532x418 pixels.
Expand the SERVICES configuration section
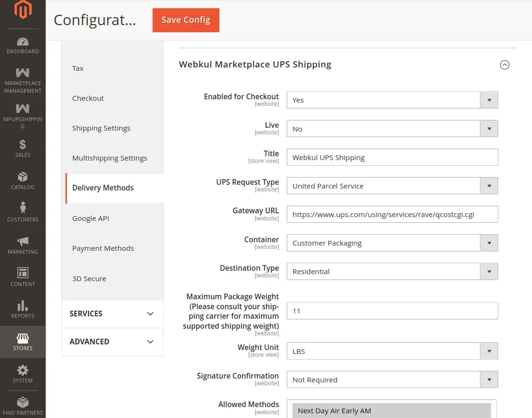112,313
